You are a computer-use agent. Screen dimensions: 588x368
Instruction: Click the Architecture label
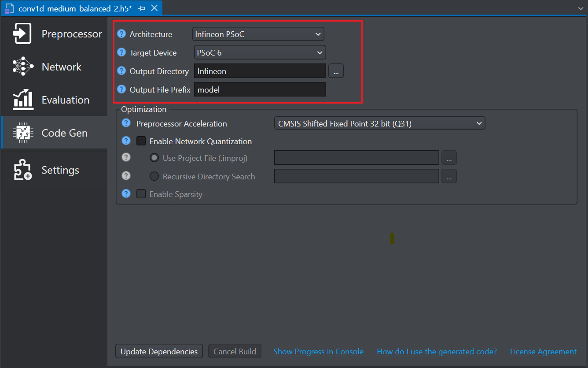click(151, 34)
